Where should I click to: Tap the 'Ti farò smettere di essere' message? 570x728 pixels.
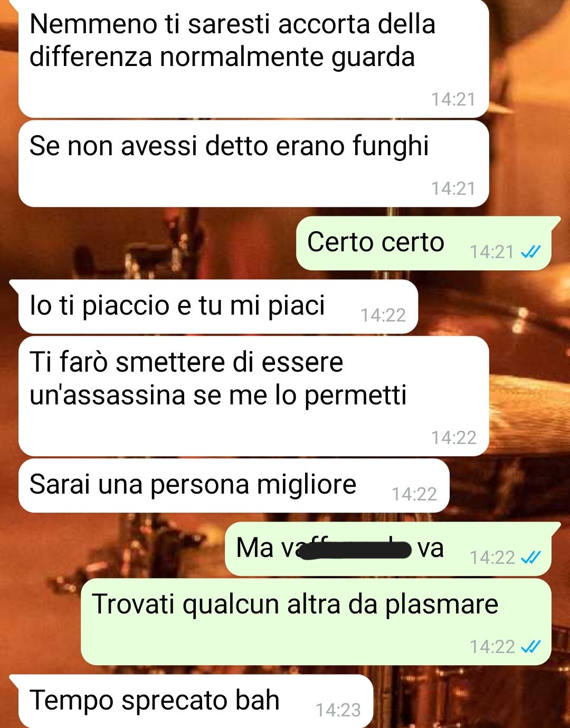point(253,396)
